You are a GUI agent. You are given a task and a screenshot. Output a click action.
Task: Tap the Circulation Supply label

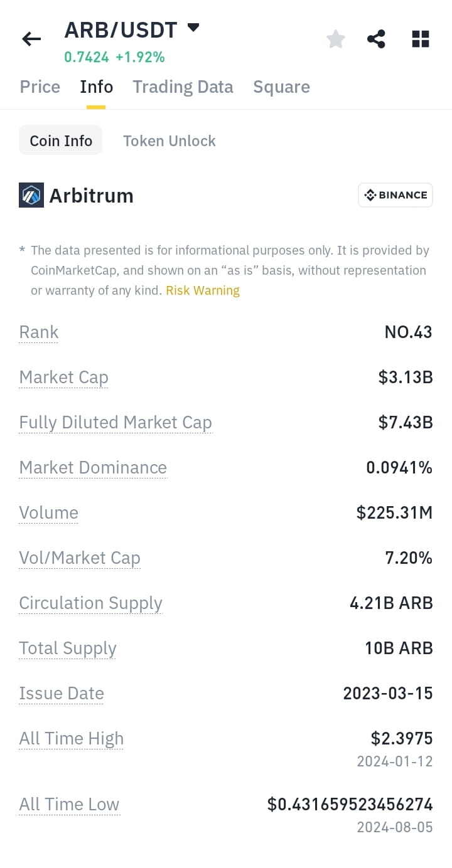click(91, 603)
